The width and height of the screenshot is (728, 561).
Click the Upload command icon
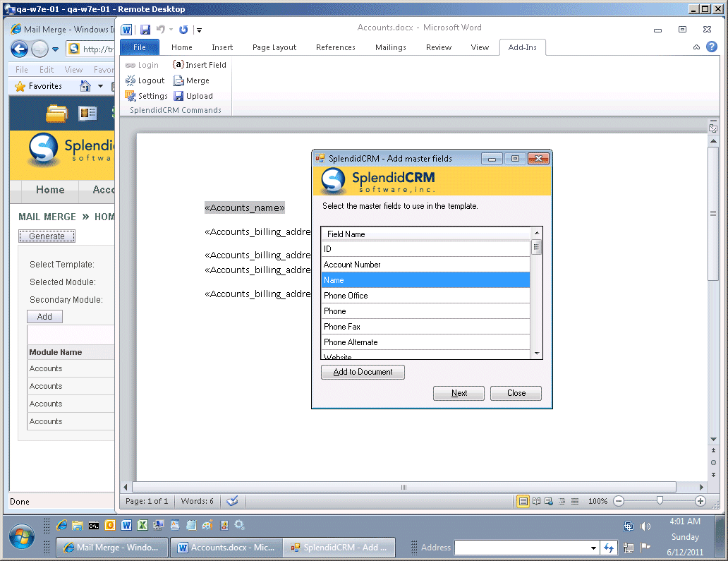point(178,96)
